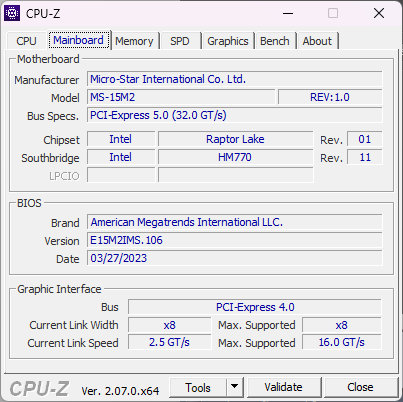Screen dimensions: 403x402
Task: Click the BIOS Date field 03/27/2023
Action: tap(235, 258)
